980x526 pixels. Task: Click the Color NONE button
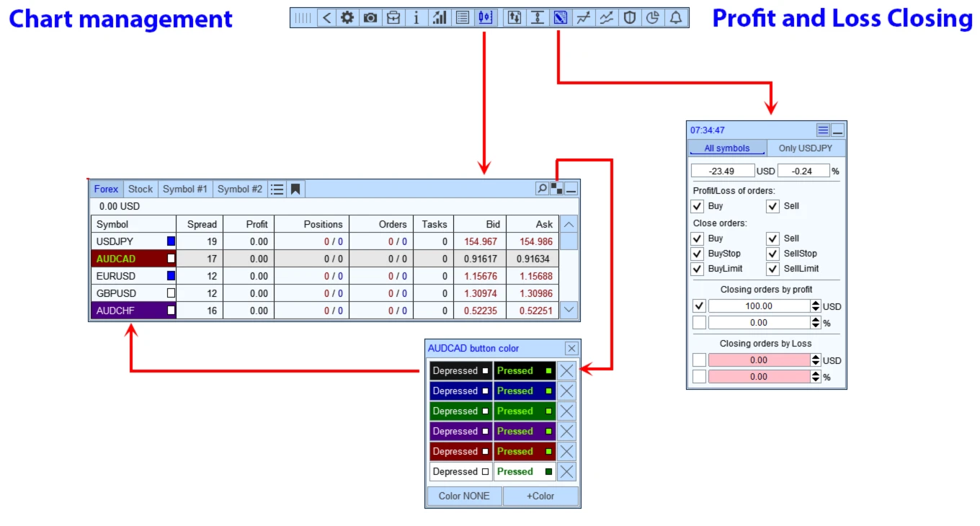tap(464, 496)
